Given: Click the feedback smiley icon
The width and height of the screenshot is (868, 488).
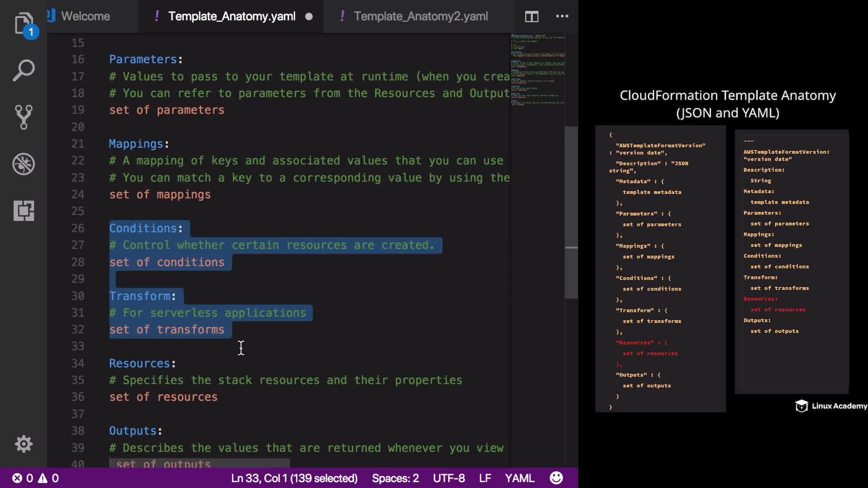Looking at the screenshot, I should click(x=556, y=478).
